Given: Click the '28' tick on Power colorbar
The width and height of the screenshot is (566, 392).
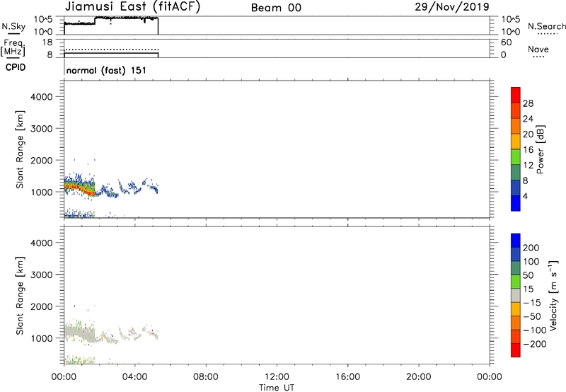Looking at the screenshot, I should coord(528,103).
